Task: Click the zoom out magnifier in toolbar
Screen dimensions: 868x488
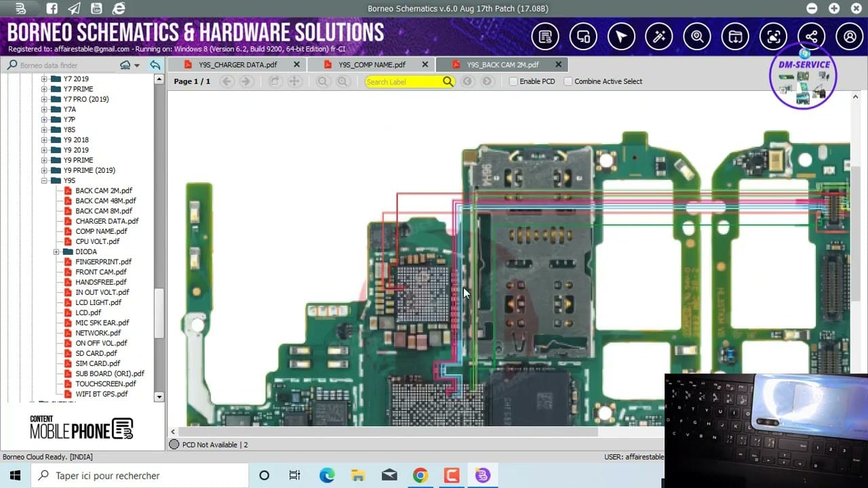Action: click(323, 81)
